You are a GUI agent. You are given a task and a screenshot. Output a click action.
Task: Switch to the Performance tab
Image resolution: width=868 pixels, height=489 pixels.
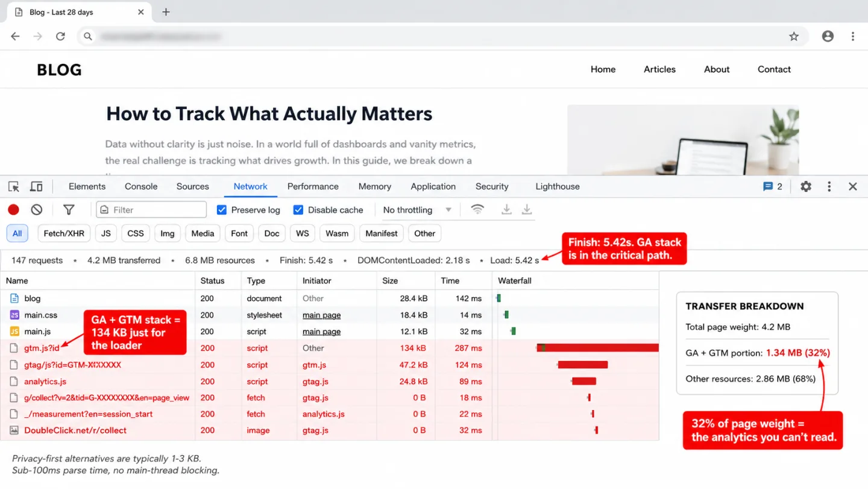313,187
